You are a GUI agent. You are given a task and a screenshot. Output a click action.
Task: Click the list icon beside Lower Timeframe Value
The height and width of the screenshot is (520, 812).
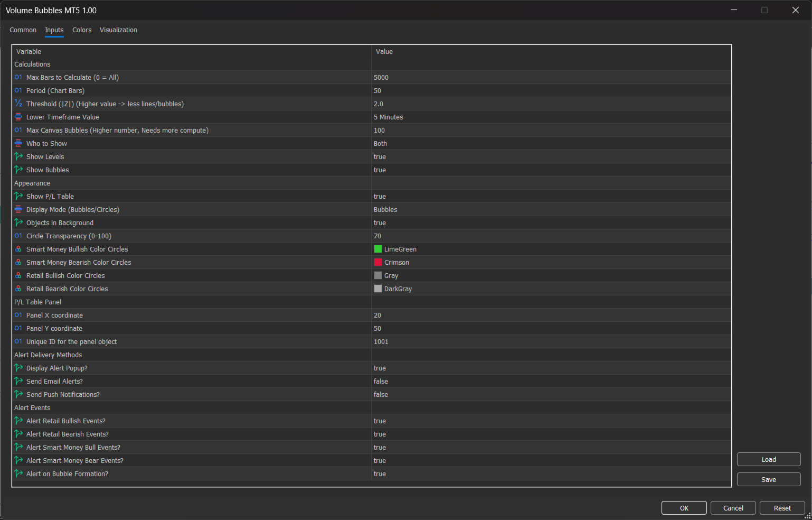click(x=18, y=117)
